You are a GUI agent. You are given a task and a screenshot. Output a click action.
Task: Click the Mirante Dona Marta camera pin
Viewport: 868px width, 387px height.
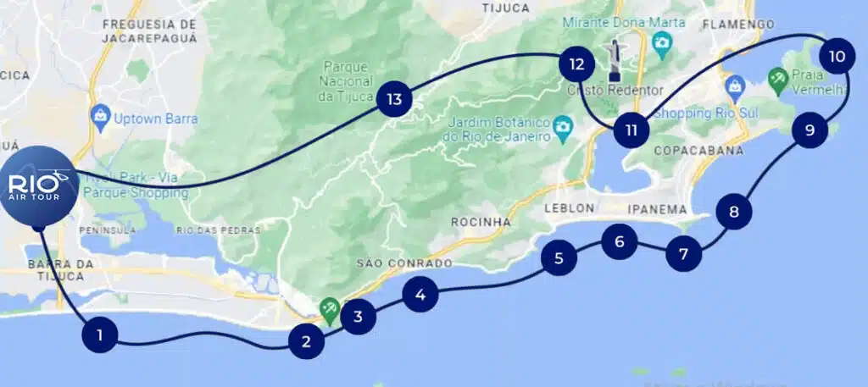tap(661, 46)
